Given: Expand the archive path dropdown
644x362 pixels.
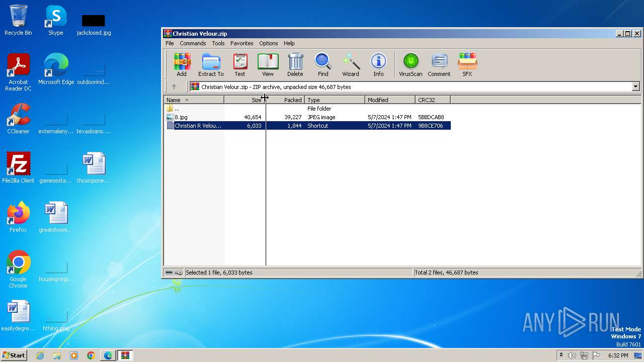Looking at the screenshot, I should click(635, 86).
